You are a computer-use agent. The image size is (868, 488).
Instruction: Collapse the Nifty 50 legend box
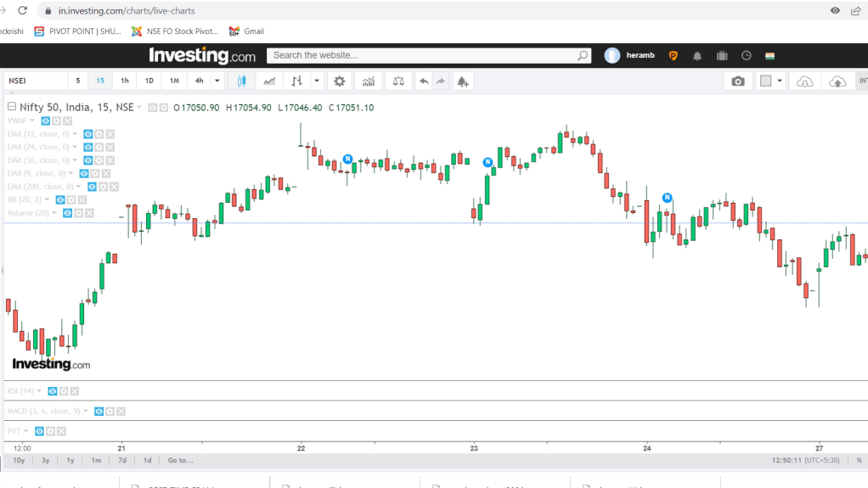pyautogui.click(x=12, y=108)
